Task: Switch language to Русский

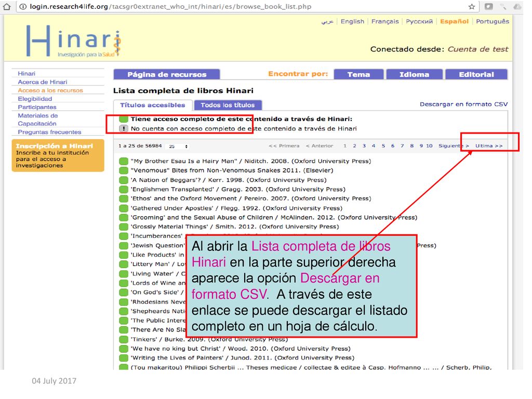Action: point(419,21)
